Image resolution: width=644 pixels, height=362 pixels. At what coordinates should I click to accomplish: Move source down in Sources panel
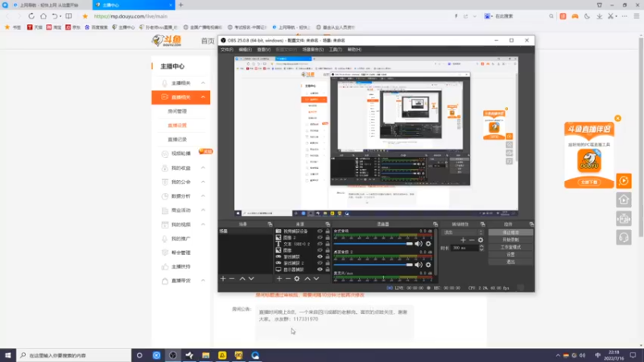pos(316,278)
